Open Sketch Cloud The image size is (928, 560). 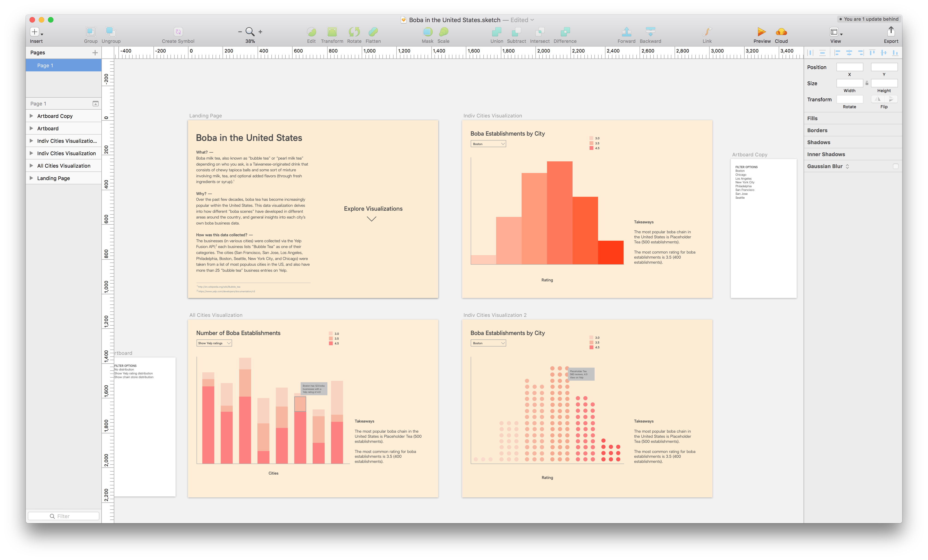tap(781, 32)
